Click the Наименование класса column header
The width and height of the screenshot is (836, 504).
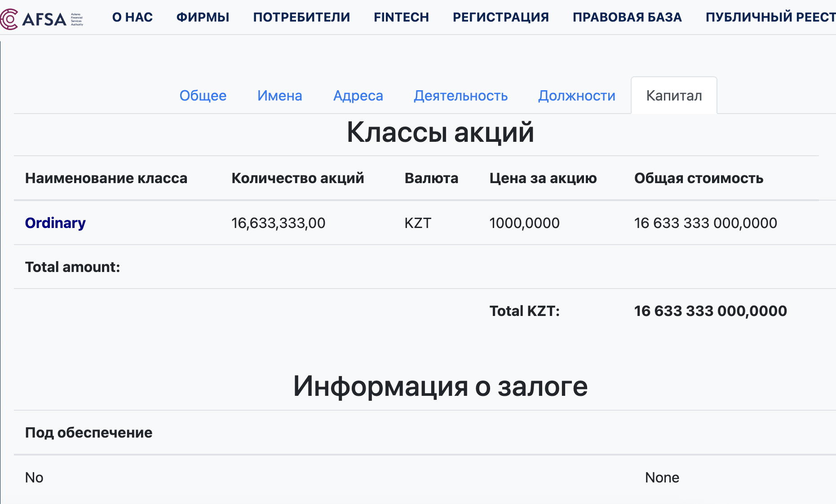[x=106, y=178]
